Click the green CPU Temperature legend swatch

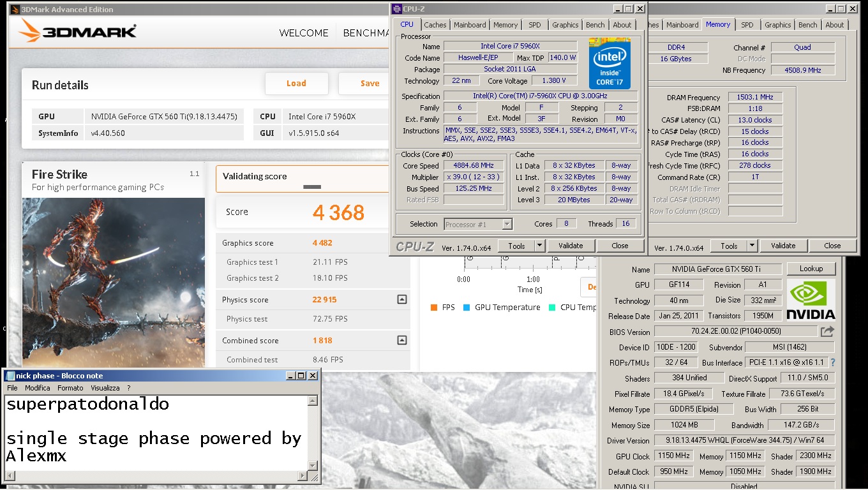[552, 308]
